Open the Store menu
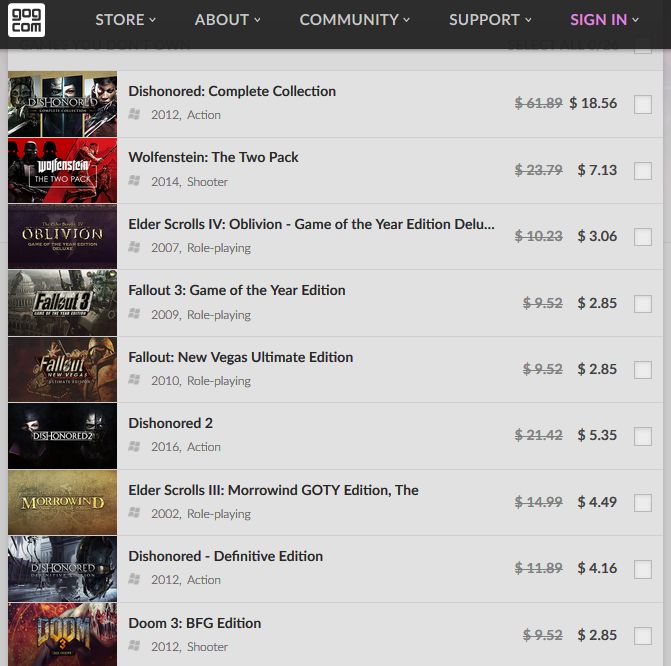This screenshot has height=666, width=671. pyautogui.click(x=125, y=20)
